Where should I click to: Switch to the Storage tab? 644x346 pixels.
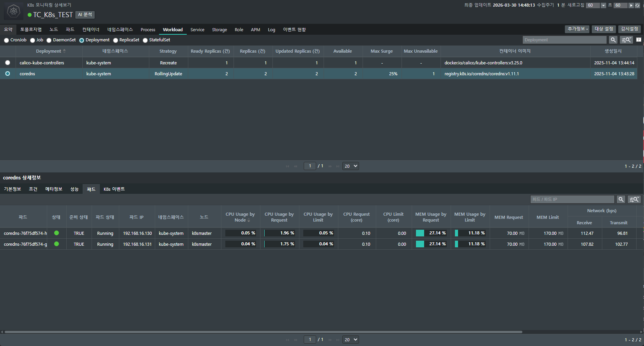(x=219, y=30)
